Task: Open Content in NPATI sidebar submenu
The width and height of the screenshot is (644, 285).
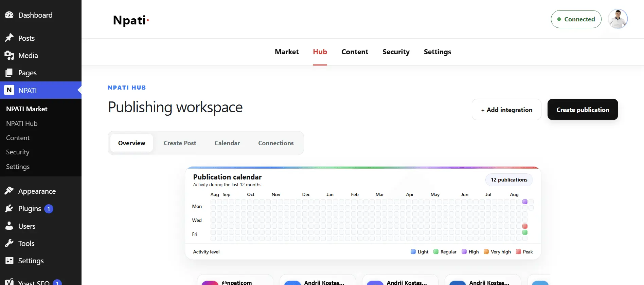Action: [18, 138]
